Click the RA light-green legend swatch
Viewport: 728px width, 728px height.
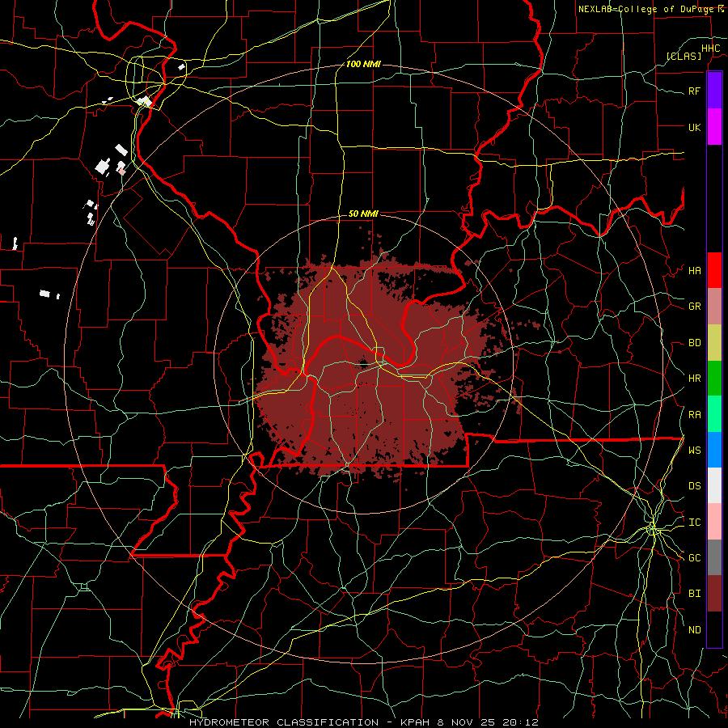coord(714,414)
